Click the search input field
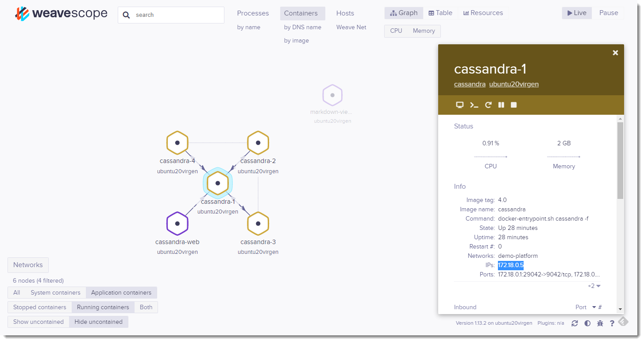 (177, 15)
